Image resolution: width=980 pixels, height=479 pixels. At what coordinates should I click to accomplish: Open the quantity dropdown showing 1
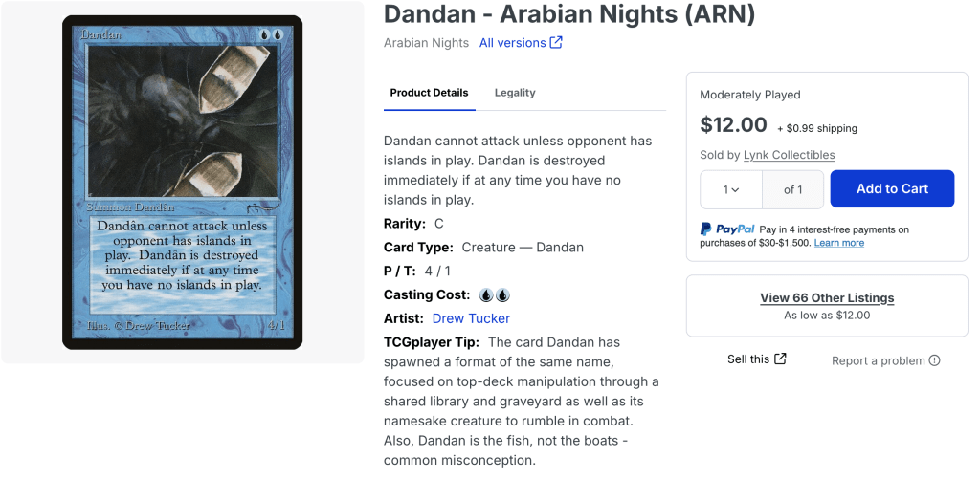click(731, 189)
